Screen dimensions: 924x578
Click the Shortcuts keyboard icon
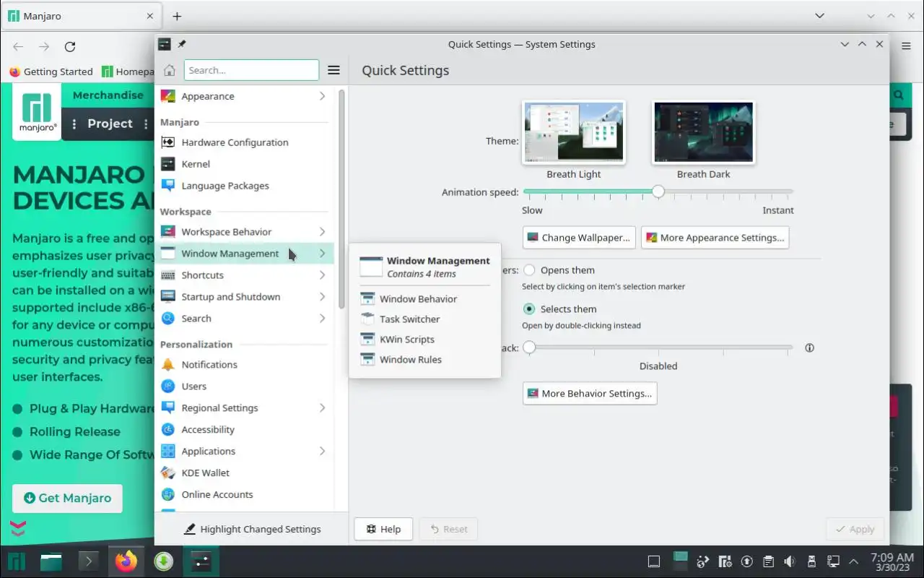point(167,275)
